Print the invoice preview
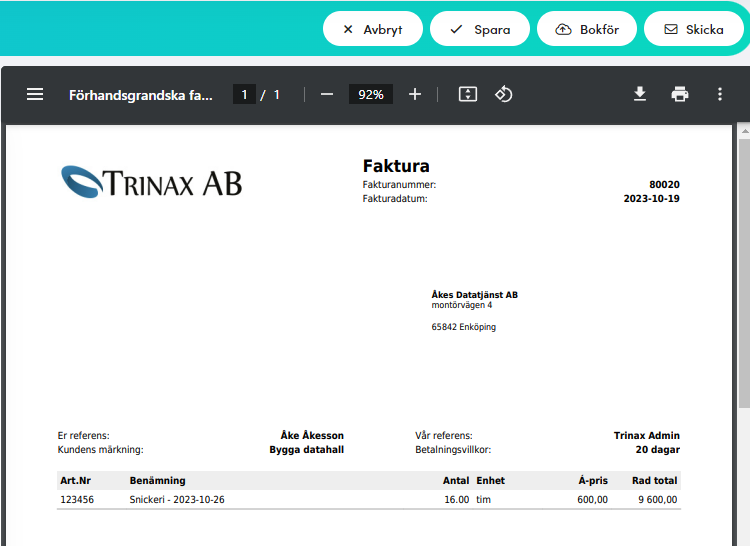This screenshot has width=750, height=546. tap(680, 94)
